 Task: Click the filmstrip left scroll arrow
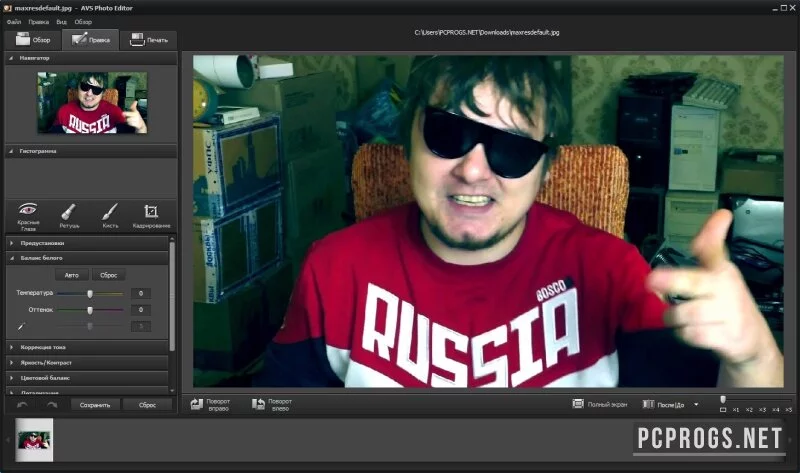(8, 440)
